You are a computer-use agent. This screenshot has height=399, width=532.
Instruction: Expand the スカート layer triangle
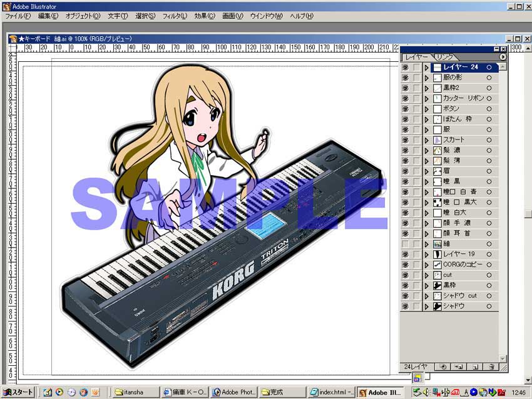[x=426, y=140]
